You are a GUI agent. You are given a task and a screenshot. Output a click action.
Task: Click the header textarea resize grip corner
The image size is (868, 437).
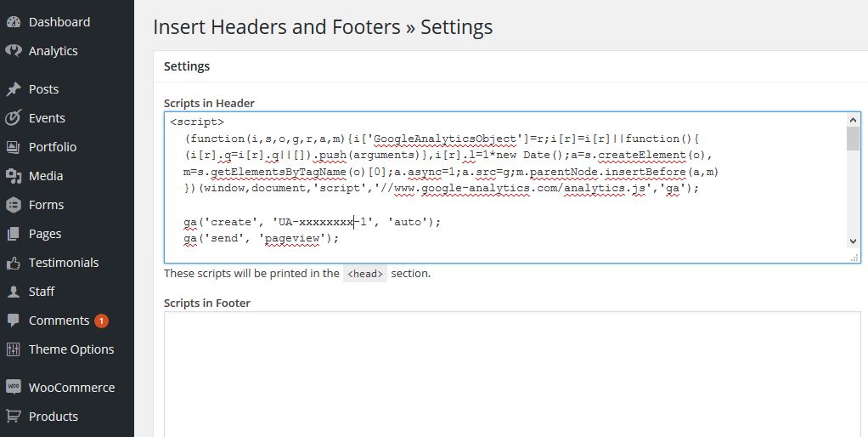(x=854, y=257)
